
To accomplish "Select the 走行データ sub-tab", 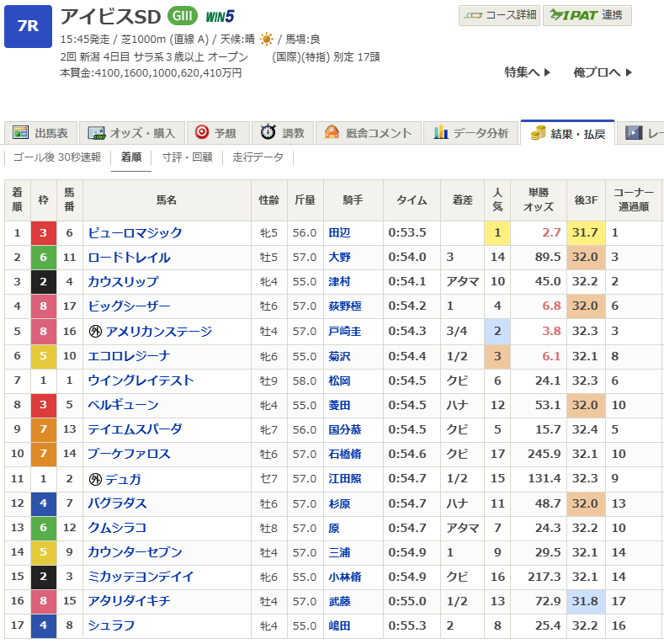I will tap(258, 157).
